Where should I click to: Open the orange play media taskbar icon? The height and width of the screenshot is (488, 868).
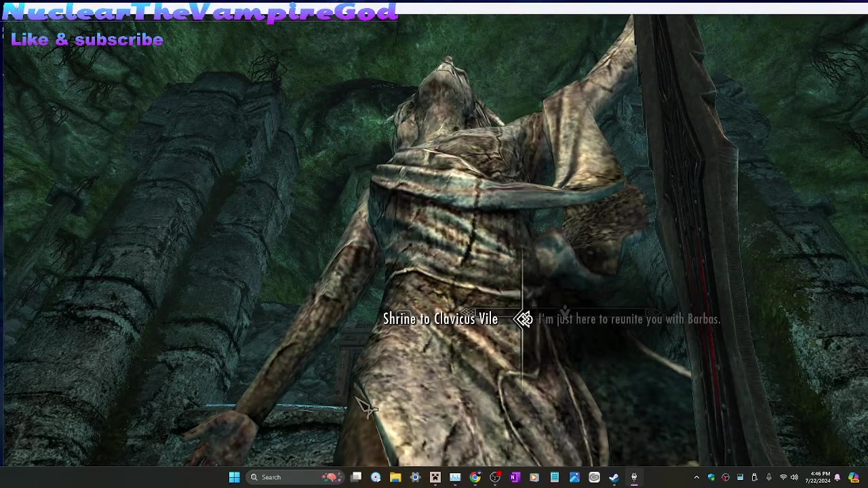tap(534, 477)
